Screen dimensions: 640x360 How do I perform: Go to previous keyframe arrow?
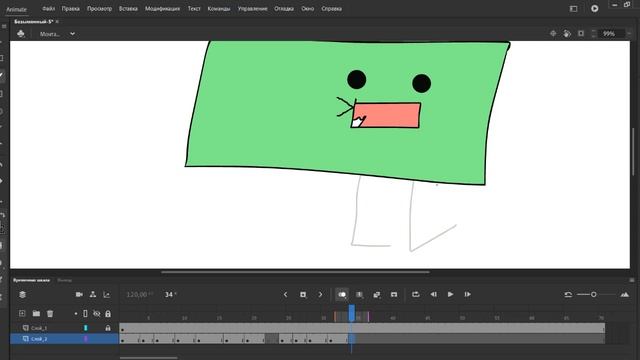[x=285, y=294]
